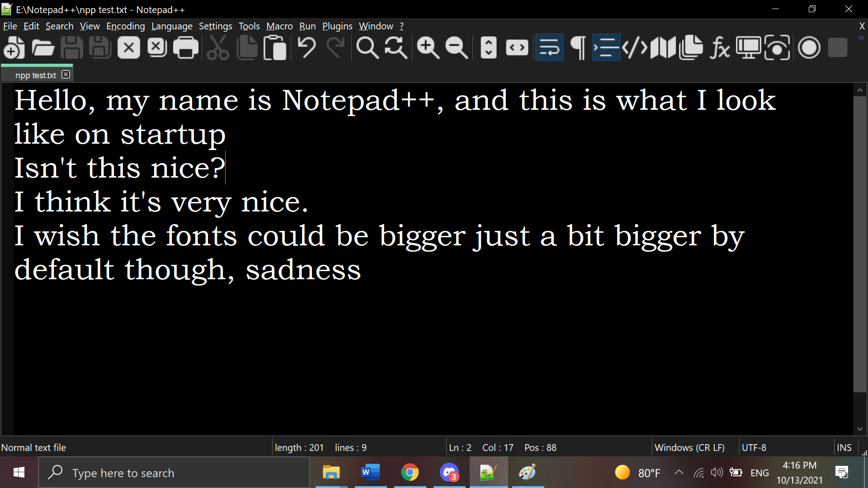868x488 pixels.
Task: Toggle Show All Characters pilcrow
Action: (578, 47)
